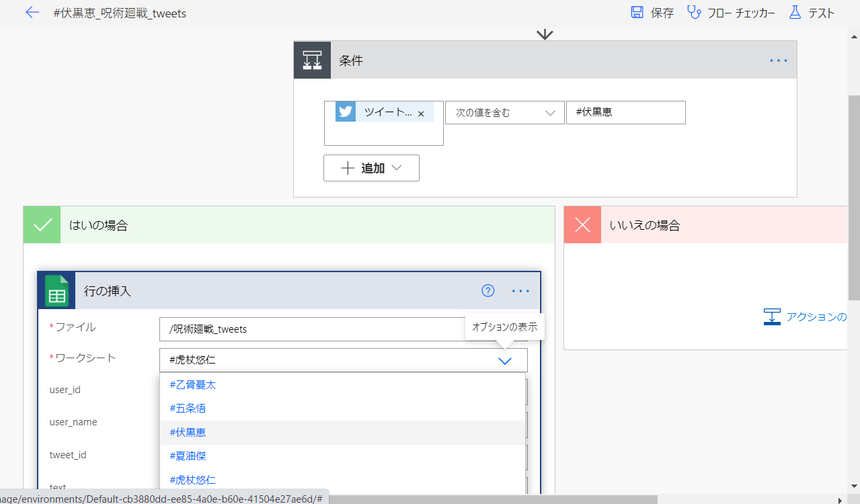Click the Google Sheets 行の挿入 icon
The height and width of the screenshot is (504, 860).
point(57,291)
